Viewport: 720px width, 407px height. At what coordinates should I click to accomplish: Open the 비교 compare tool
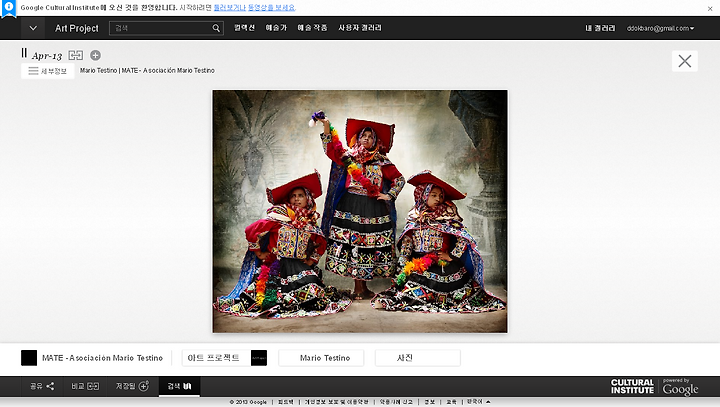point(85,386)
